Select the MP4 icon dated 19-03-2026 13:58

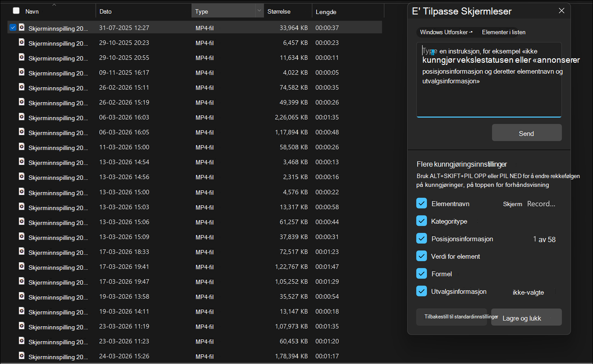click(x=21, y=296)
